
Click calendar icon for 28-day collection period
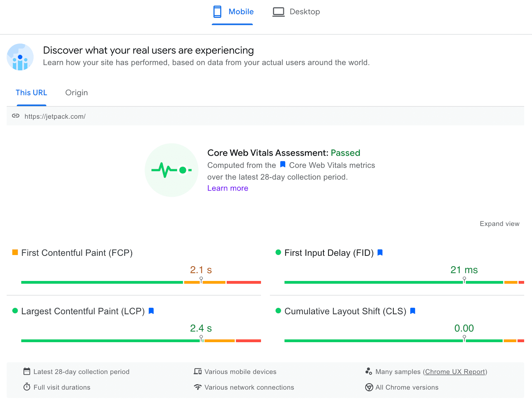(27, 371)
